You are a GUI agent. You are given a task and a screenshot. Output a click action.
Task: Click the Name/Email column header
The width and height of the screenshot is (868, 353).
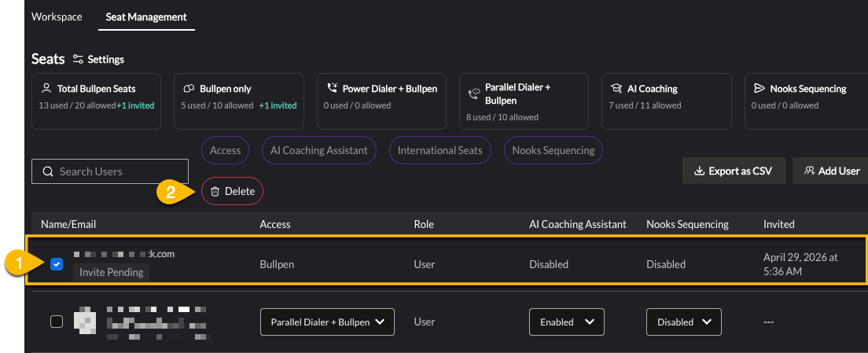click(68, 224)
